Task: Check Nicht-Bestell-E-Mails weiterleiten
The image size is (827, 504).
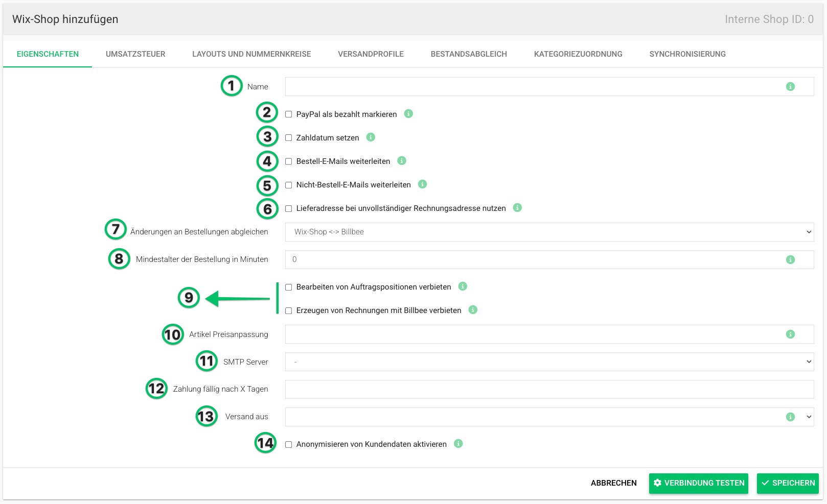Action: click(289, 185)
